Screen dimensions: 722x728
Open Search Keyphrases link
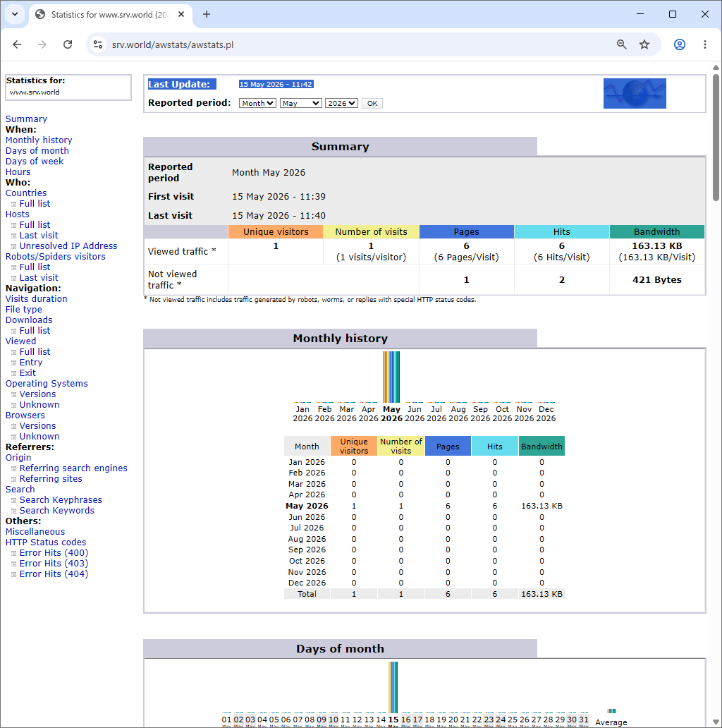tap(61, 499)
